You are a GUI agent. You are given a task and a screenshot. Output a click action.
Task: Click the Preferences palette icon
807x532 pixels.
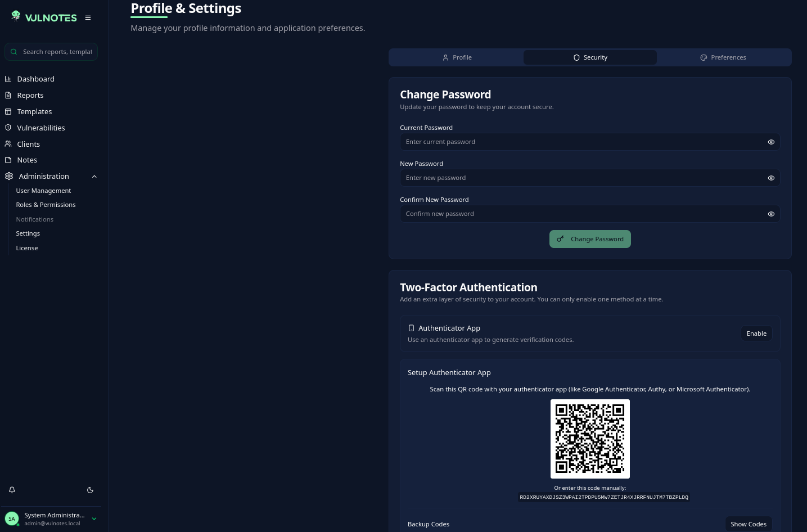[704, 57]
